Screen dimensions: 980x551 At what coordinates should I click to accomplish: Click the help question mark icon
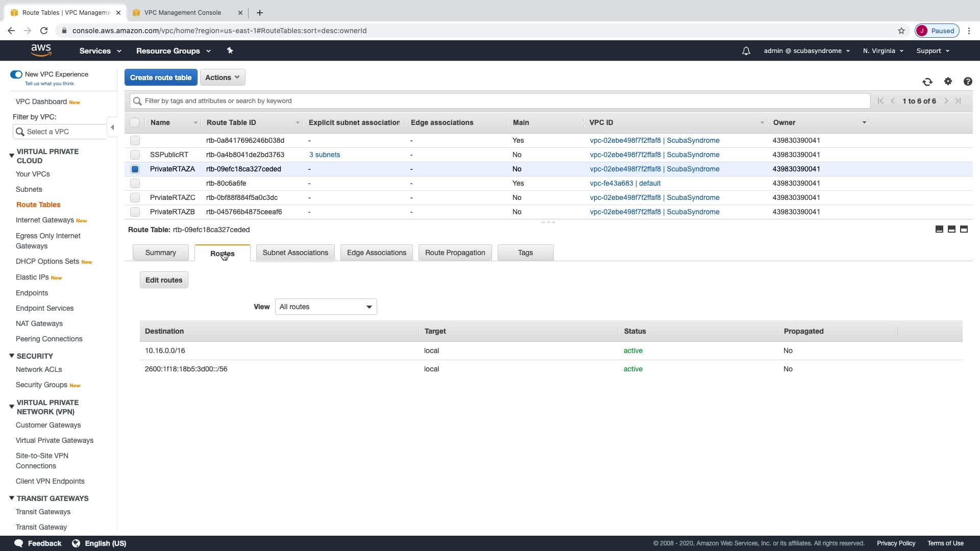[x=967, y=82]
